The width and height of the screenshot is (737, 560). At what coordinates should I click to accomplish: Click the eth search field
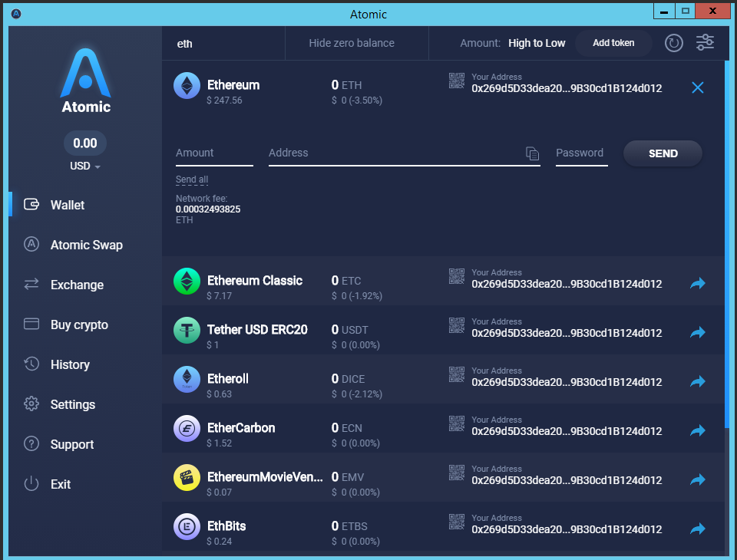[223, 44]
